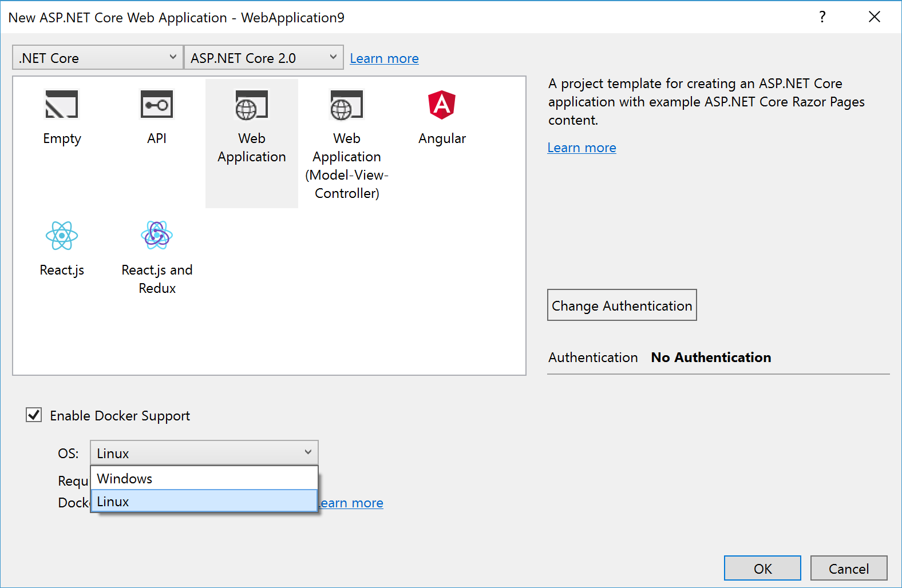The width and height of the screenshot is (902, 588).
Task: Open the ASP.NET Core 2.0 version dropdown
Action: click(264, 58)
